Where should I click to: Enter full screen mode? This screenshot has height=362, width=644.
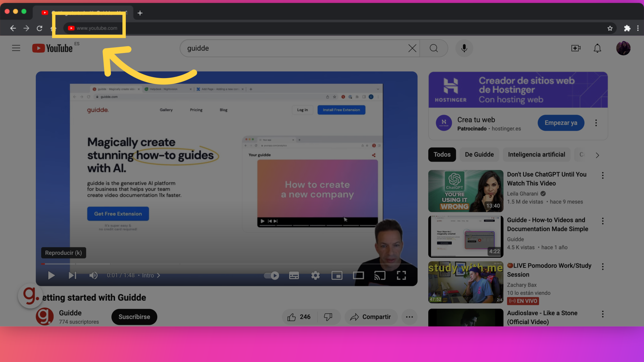coord(401,276)
